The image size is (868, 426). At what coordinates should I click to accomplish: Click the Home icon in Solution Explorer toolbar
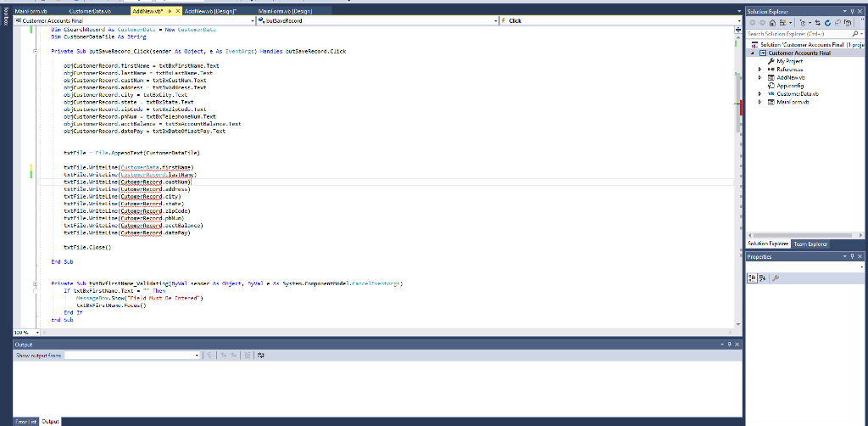click(x=772, y=23)
